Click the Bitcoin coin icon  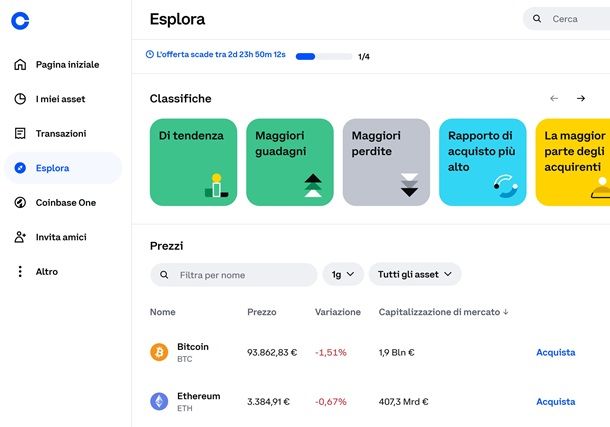point(159,352)
